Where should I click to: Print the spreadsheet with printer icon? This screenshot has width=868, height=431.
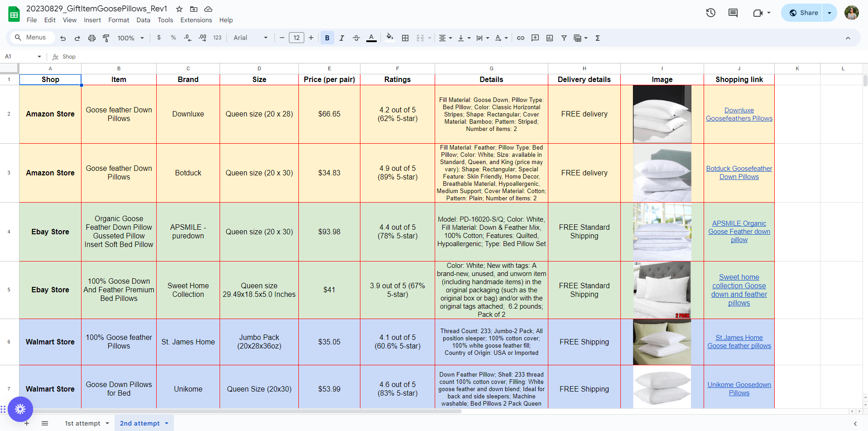pyautogui.click(x=92, y=38)
